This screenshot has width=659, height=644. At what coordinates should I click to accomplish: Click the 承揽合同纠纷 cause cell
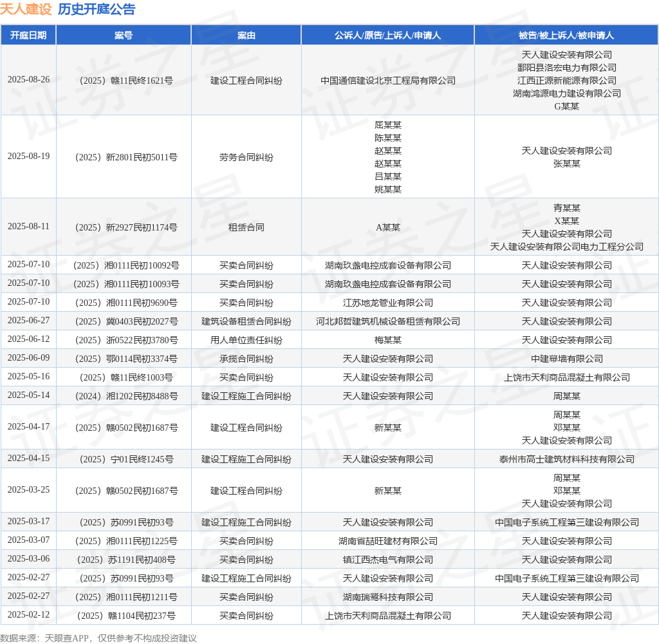click(x=246, y=359)
